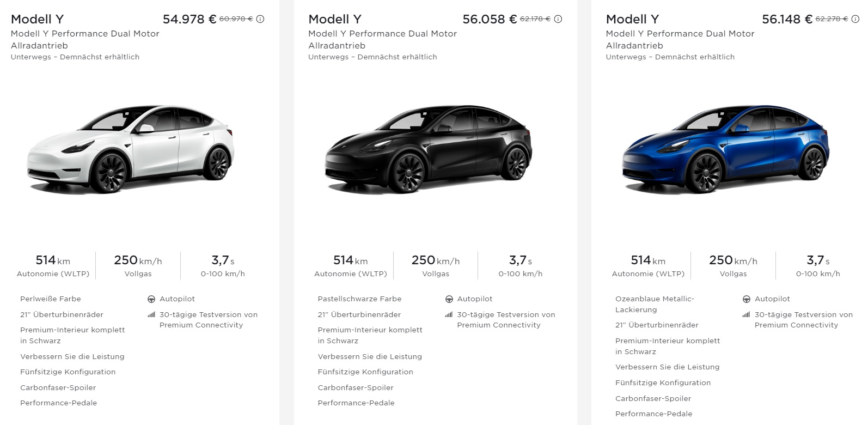The image size is (868, 425).
Task: Select the blue Modell Y heading
Action: click(x=631, y=18)
